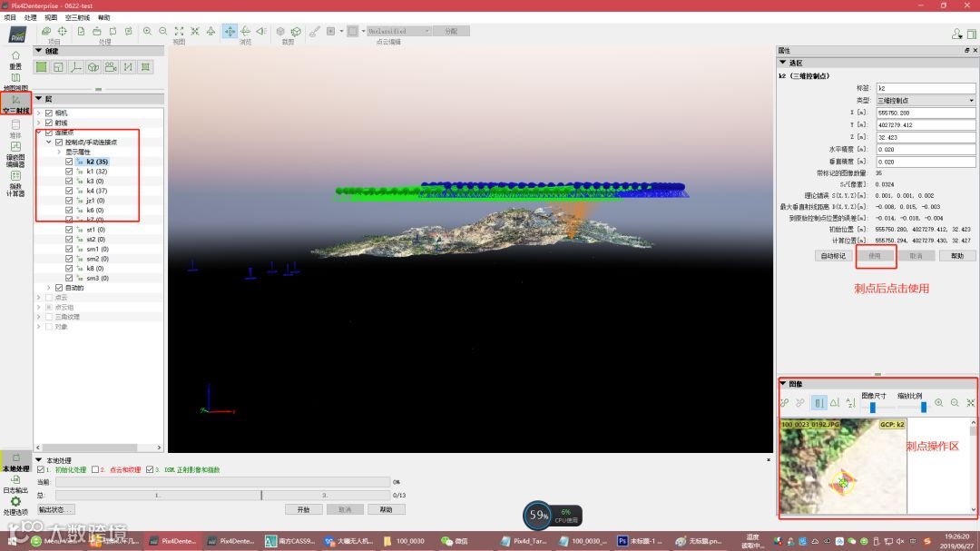Toggle the k1 (32) checkbox
This screenshot has height=551, width=980.
click(x=69, y=172)
